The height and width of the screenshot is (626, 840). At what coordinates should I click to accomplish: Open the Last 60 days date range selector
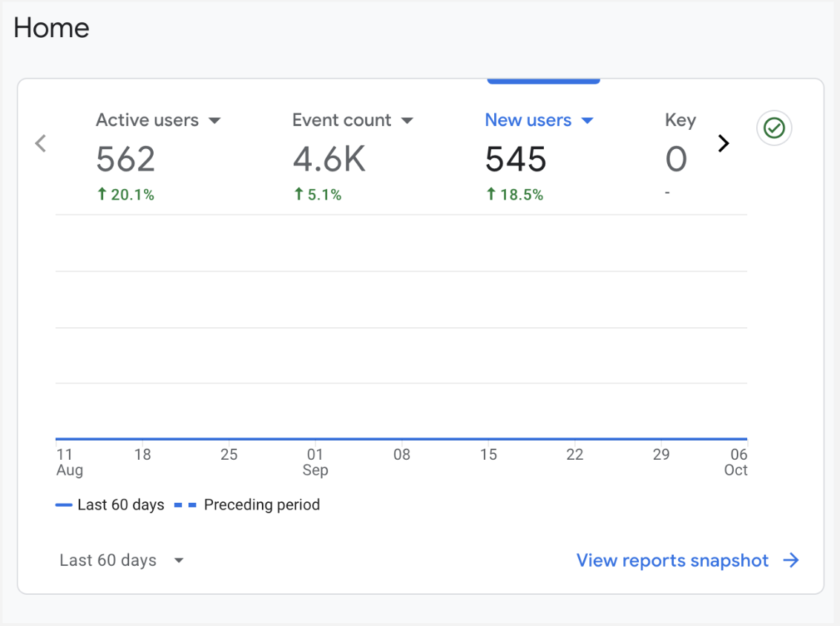point(121,561)
